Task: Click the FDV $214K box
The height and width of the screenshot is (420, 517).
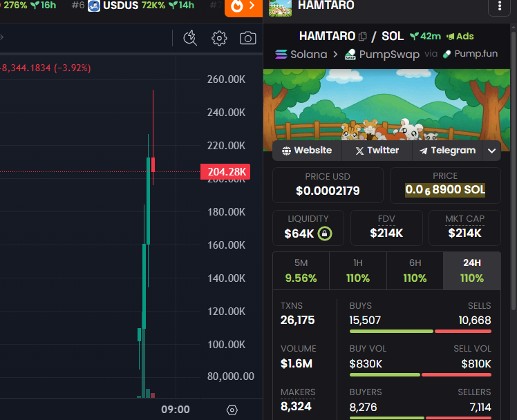Action: tap(386, 228)
